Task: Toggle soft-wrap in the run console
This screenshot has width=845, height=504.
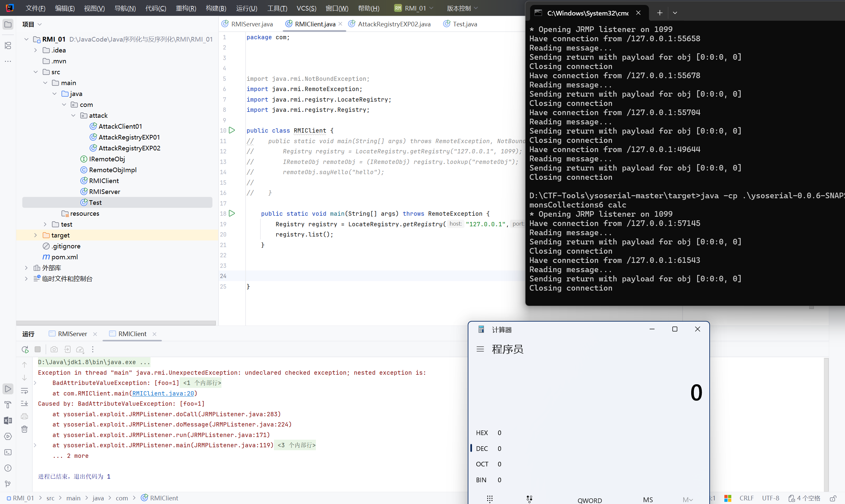Action: (24, 391)
